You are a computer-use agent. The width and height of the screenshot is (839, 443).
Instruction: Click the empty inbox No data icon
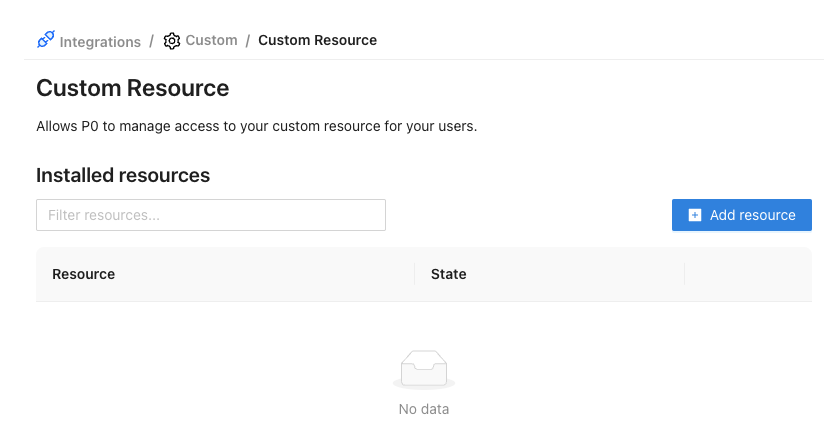click(x=424, y=370)
